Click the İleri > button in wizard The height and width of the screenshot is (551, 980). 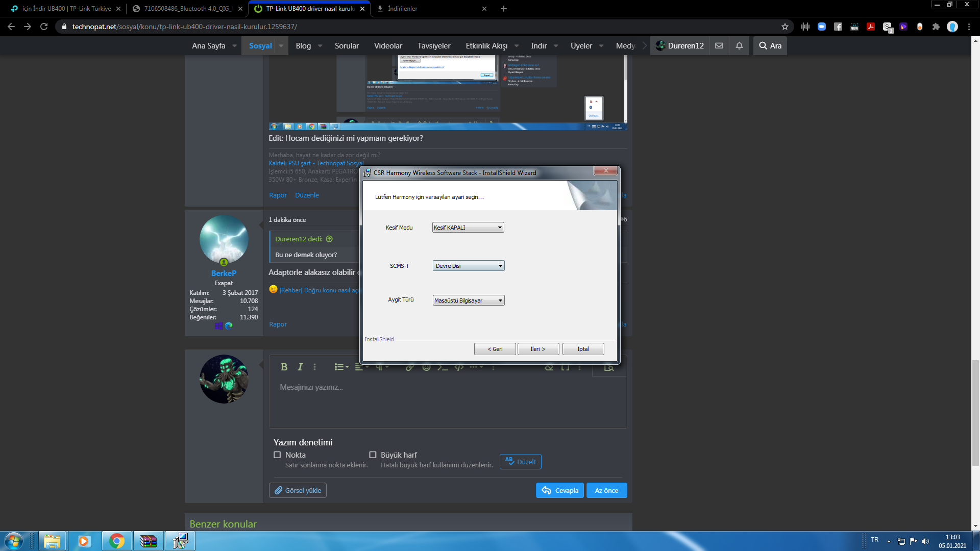[538, 349]
